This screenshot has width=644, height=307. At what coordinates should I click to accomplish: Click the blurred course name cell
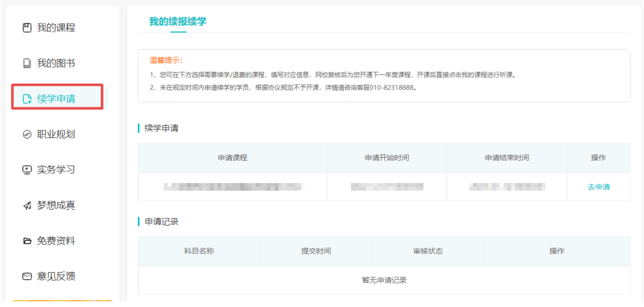click(232, 187)
